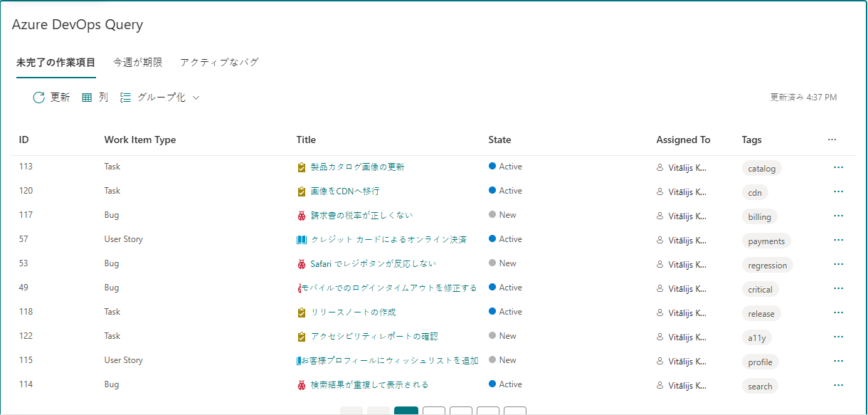This screenshot has height=415, width=868.
Task: Expand the グループ化 dropdown chevron
Action: 196,98
